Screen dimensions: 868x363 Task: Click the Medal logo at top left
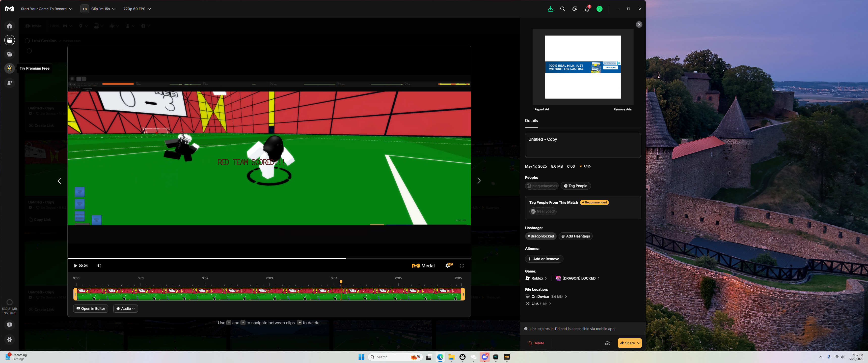(x=9, y=9)
